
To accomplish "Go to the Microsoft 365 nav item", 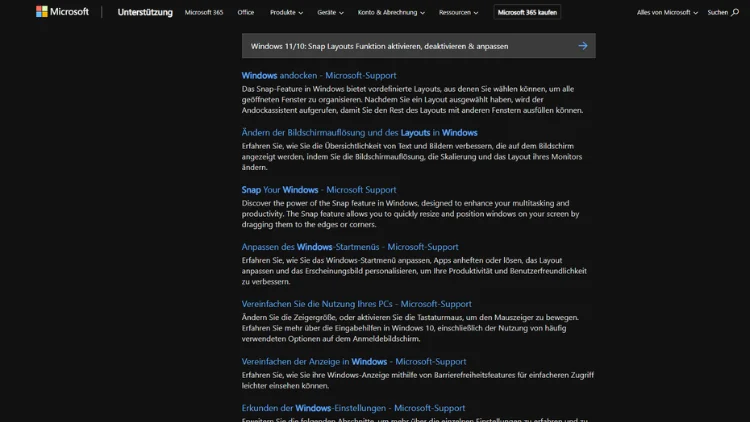I will [x=204, y=12].
